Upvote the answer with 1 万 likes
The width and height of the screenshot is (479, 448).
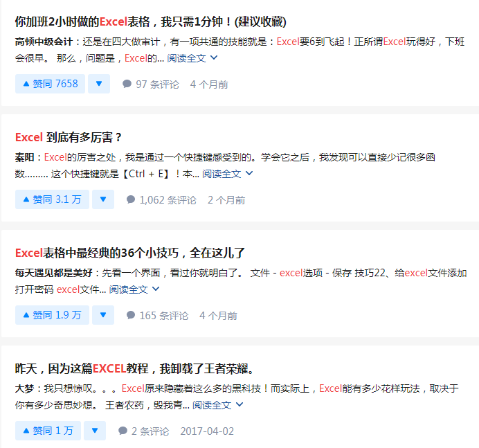click(48, 431)
